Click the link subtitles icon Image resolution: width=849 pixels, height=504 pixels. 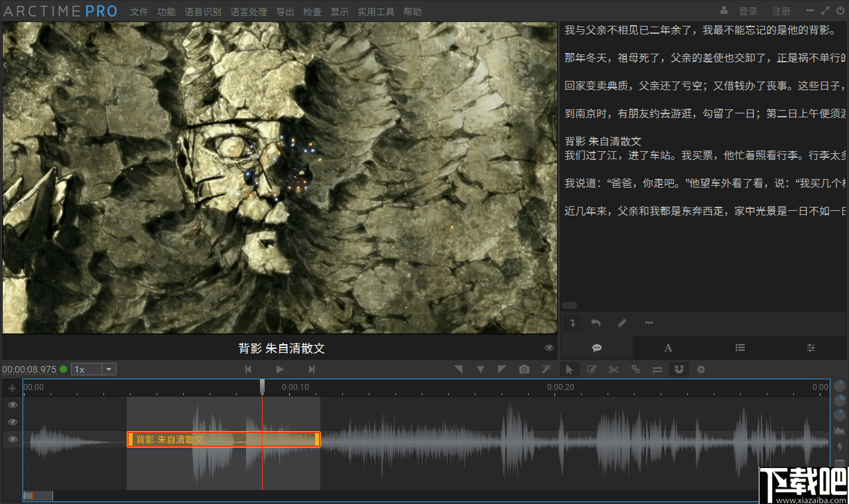point(635,369)
